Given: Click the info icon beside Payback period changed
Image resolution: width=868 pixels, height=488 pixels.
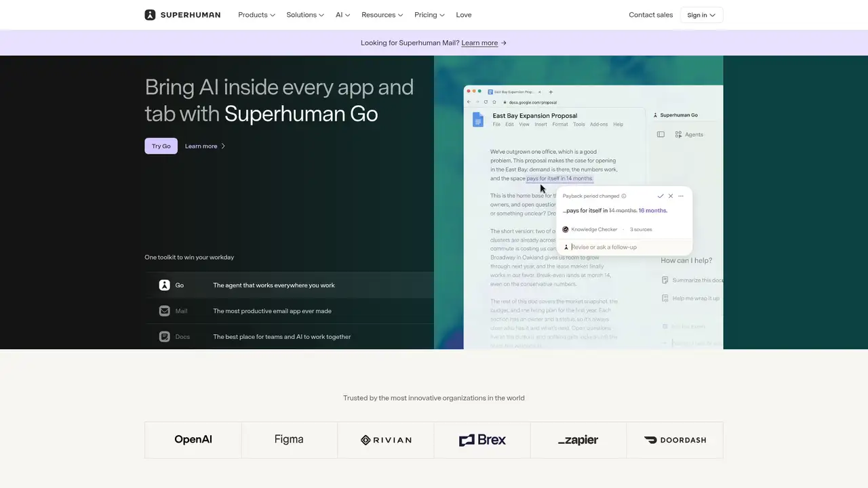Looking at the screenshot, I should click(x=624, y=196).
